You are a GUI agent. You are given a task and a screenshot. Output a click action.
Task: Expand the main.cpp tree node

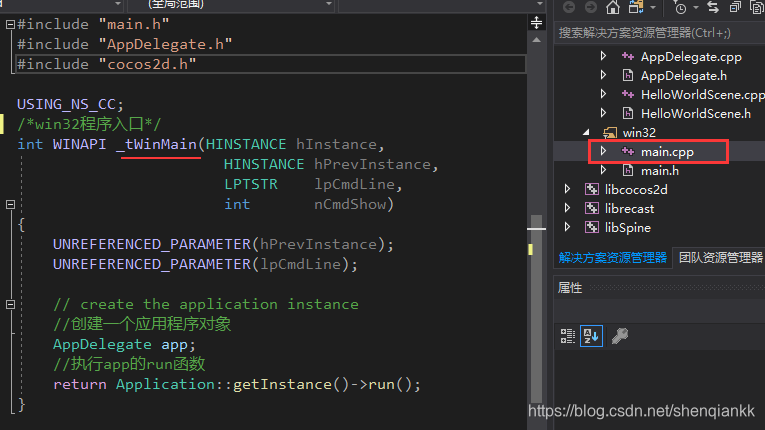[604, 151]
